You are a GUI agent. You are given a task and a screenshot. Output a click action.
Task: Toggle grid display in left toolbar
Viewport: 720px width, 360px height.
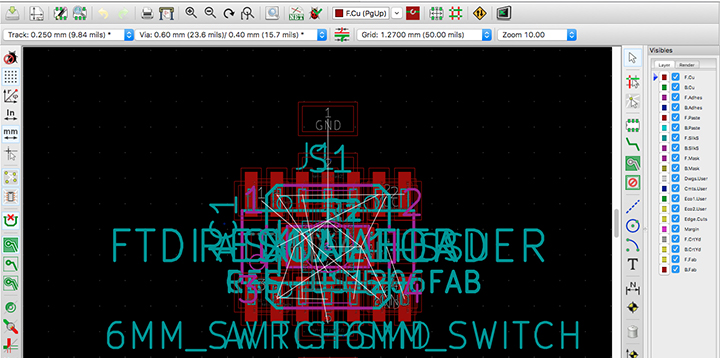coord(11,77)
